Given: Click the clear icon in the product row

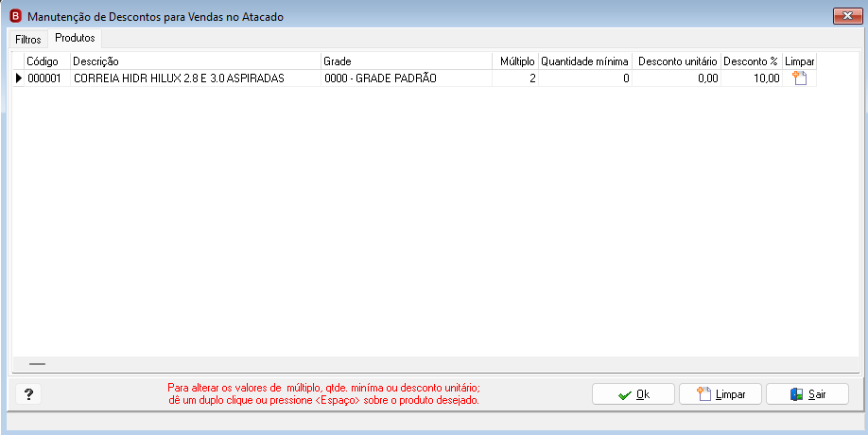Looking at the screenshot, I should (799, 78).
